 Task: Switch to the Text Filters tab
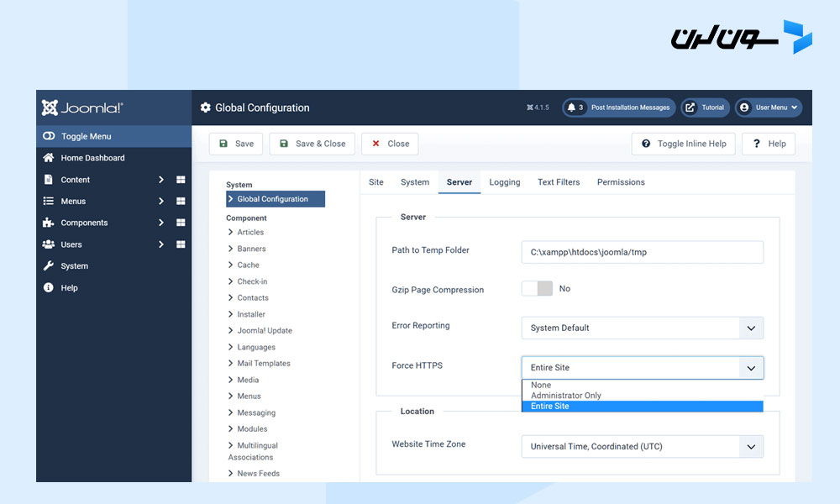pyautogui.click(x=559, y=182)
